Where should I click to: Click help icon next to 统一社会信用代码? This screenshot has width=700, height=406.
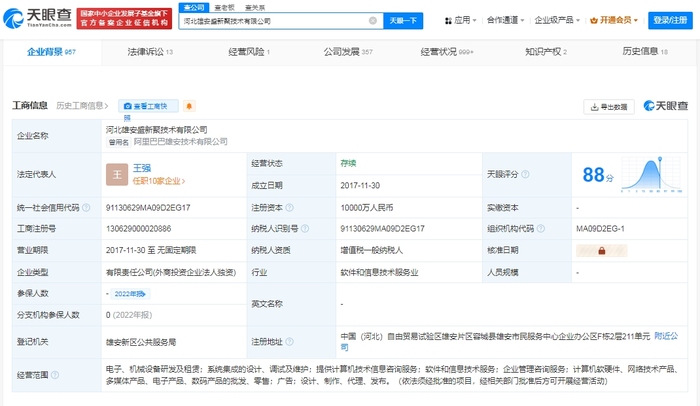click(86, 208)
